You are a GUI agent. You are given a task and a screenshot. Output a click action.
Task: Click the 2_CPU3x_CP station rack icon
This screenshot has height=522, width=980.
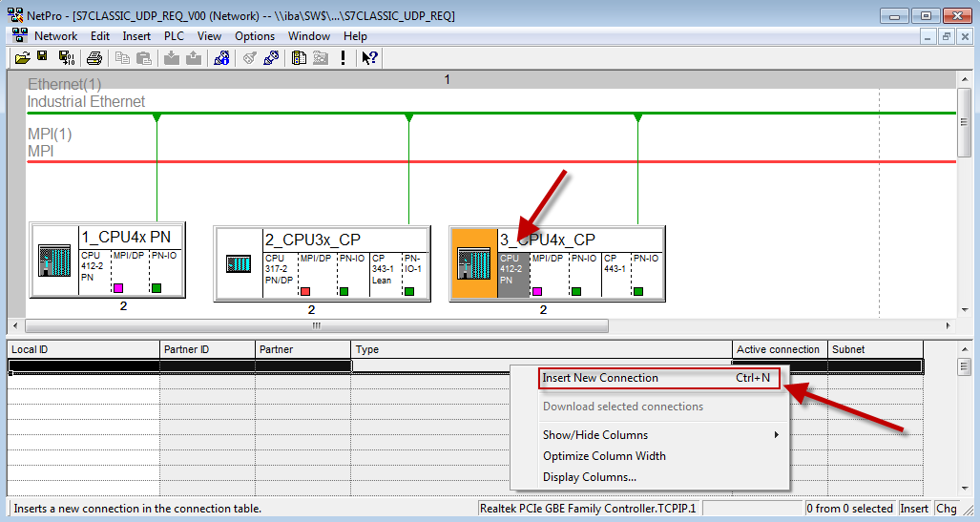[x=239, y=263]
